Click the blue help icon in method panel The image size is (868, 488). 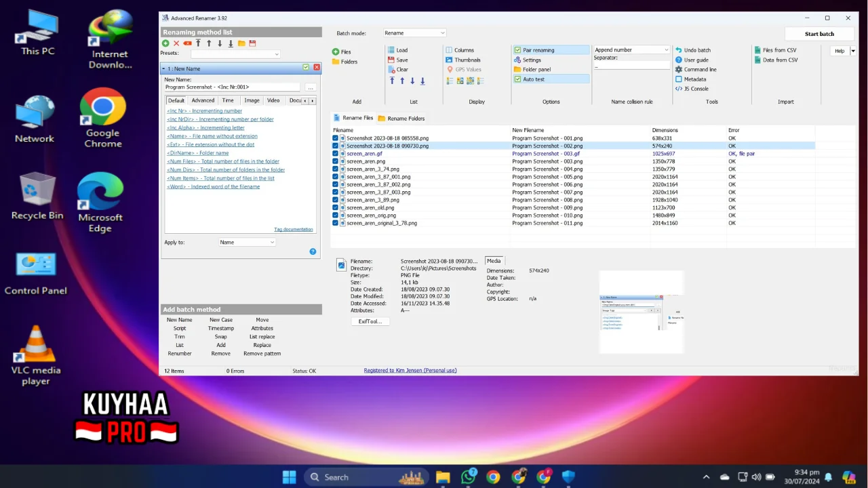[x=313, y=251]
